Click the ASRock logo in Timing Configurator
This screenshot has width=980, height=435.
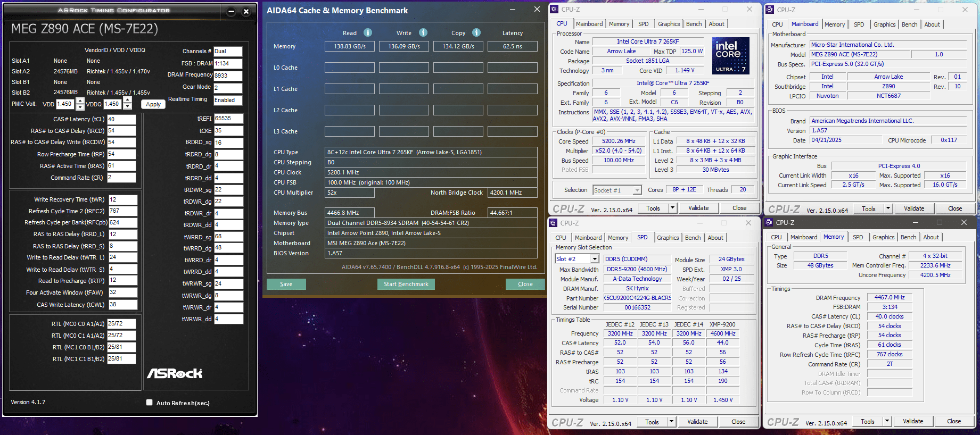click(x=175, y=373)
